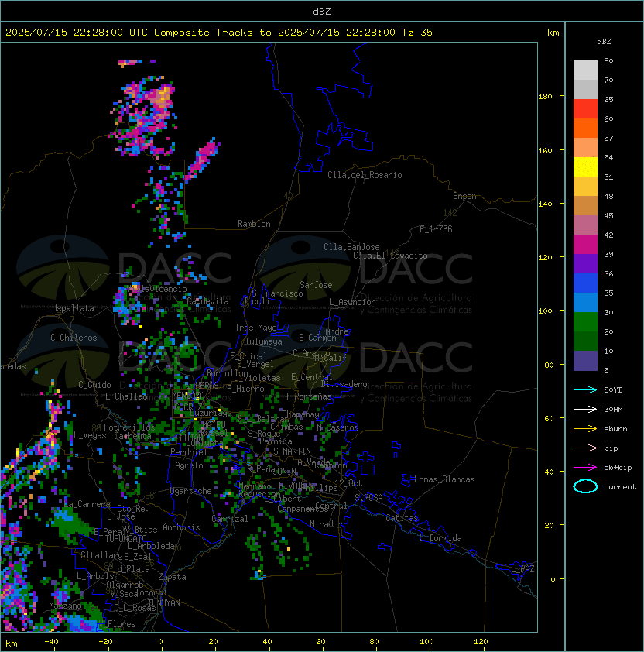Pick the dark orange 57-60 dBZ swatch
Viewport: 644px width, 652px height.
coord(585,128)
